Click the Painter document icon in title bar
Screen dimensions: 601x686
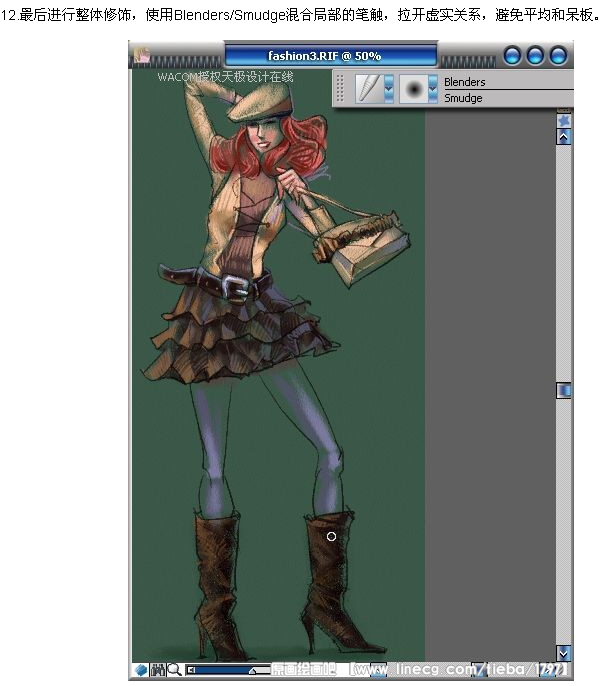(x=142, y=55)
